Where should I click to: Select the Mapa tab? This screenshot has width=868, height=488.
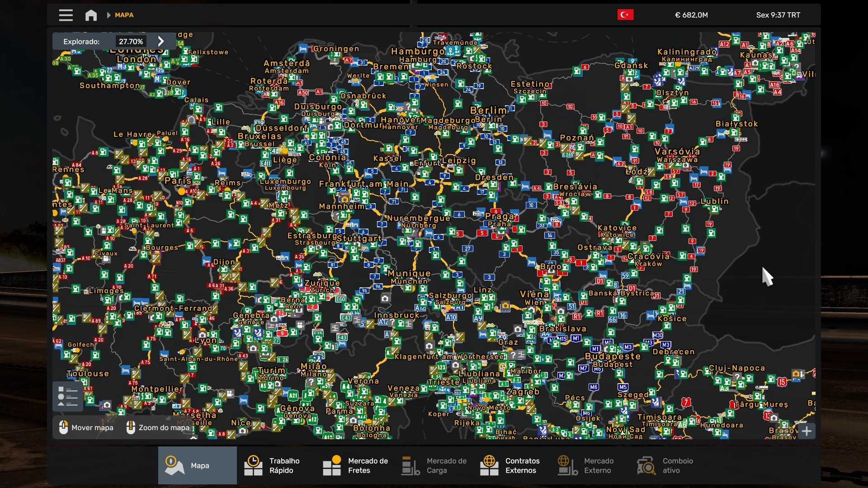[197, 465]
